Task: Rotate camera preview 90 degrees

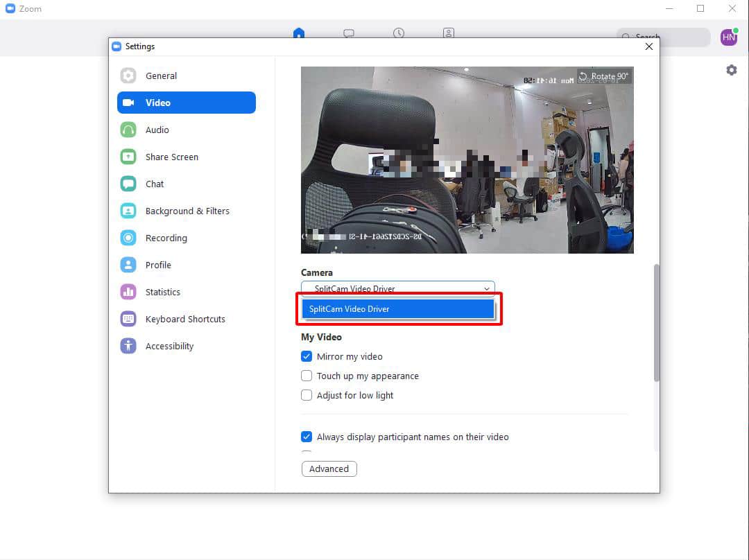Action: click(604, 76)
